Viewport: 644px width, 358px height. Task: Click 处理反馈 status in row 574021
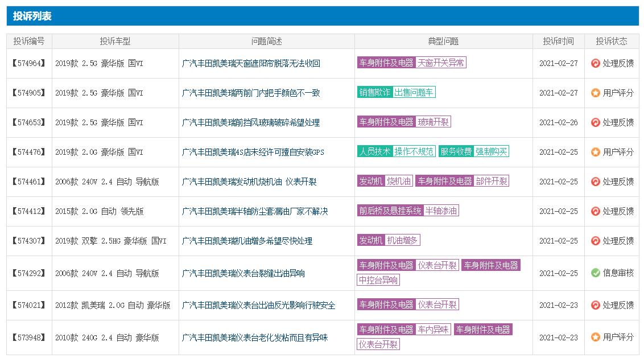pos(618,306)
